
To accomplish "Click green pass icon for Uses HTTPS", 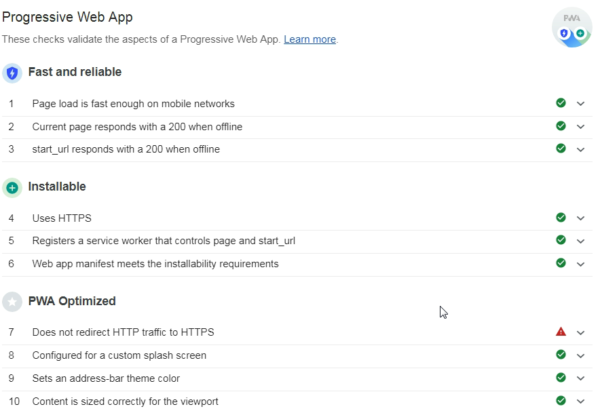I will coord(561,218).
